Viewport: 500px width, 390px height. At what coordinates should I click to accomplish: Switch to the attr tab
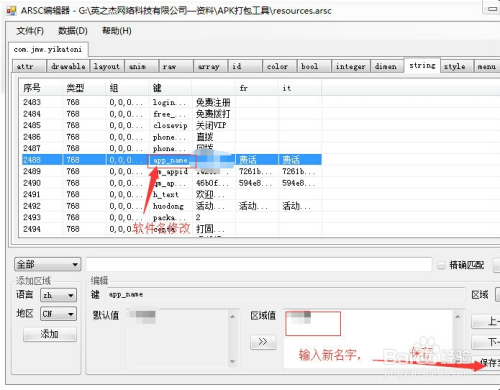[x=29, y=66]
